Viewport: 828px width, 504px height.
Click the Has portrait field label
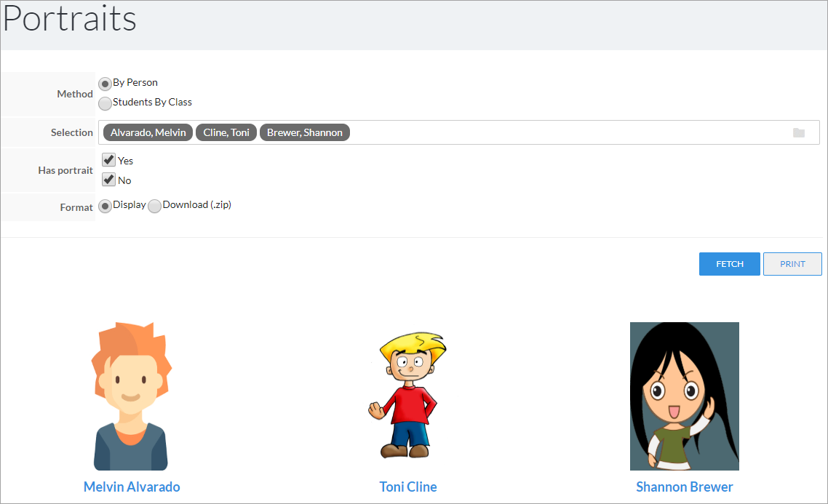pos(65,170)
